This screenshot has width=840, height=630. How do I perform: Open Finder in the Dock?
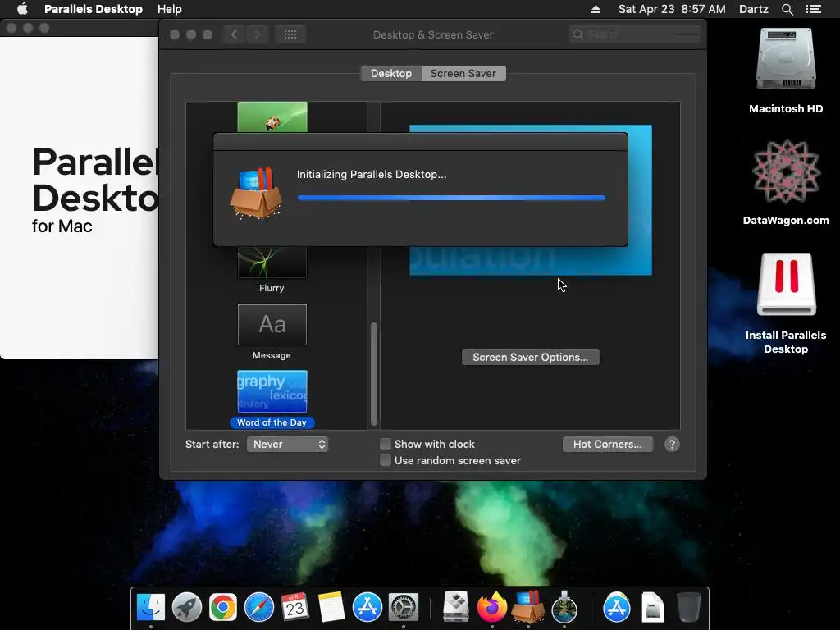click(151, 608)
